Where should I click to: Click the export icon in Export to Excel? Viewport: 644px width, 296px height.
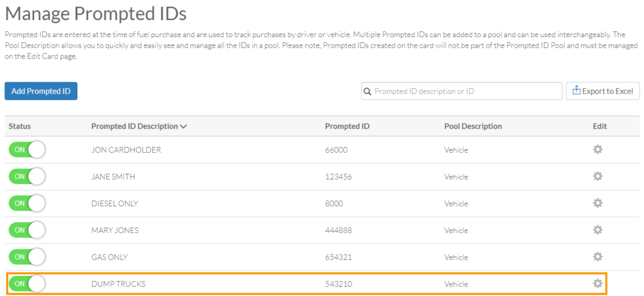point(577,90)
